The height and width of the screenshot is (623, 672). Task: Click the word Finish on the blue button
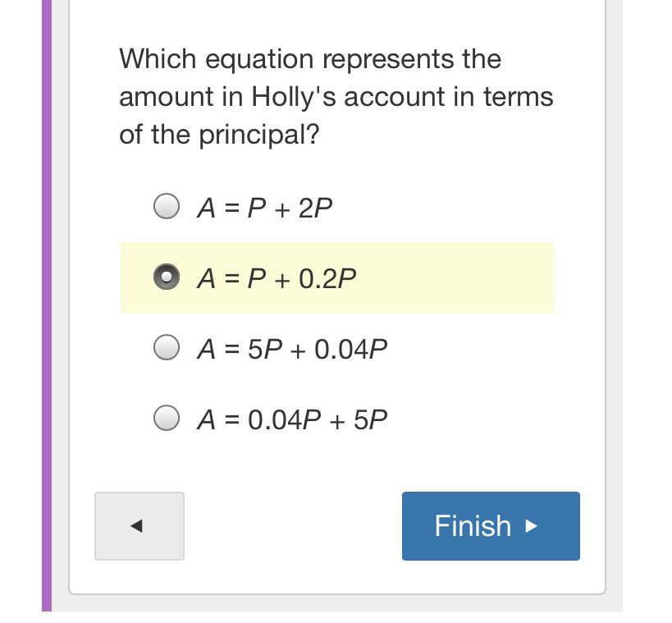click(473, 525)
